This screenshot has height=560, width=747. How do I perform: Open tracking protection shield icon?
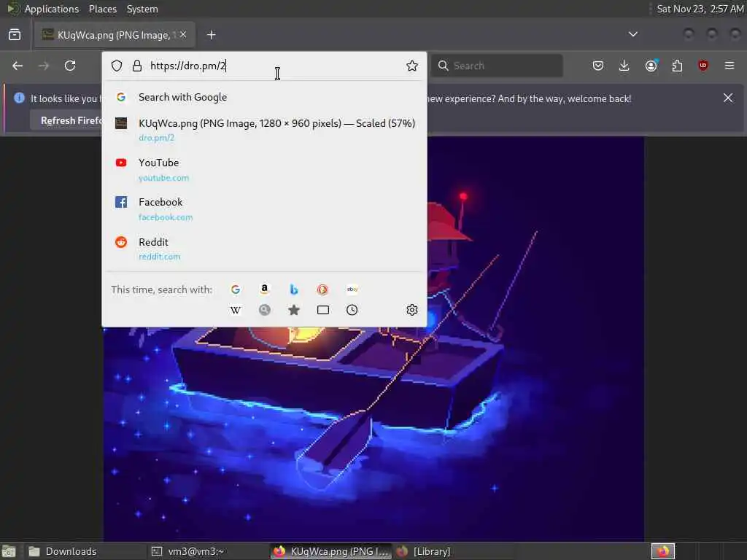pyautogui.click(x=117, y=66)
